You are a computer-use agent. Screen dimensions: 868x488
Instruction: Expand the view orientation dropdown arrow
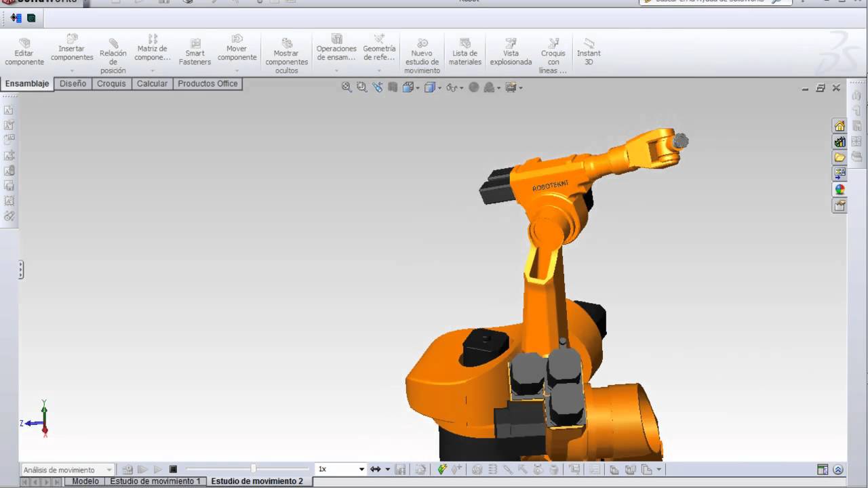pos(418,88)
